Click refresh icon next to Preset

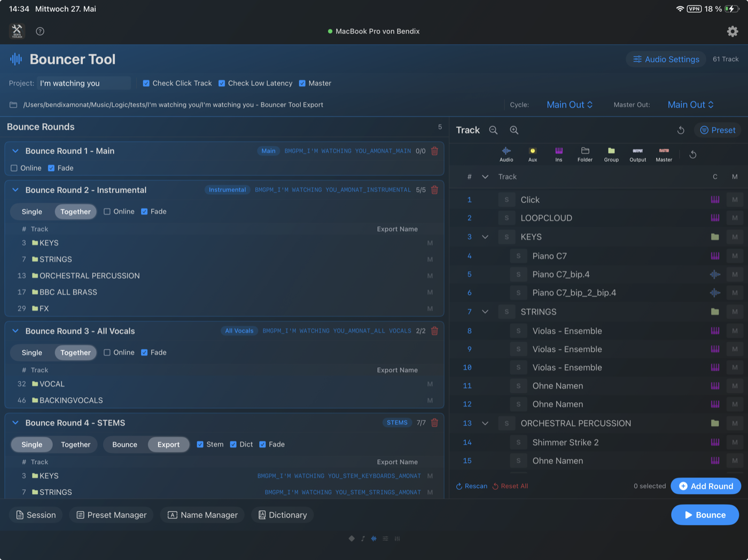(x=681, y=130)
